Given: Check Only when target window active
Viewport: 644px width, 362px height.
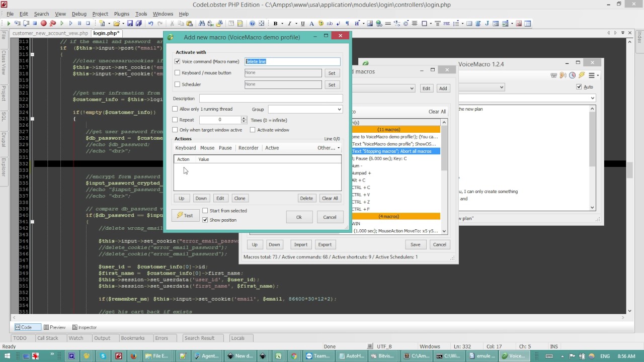Looking at the screenshot, I should (175, 130).
